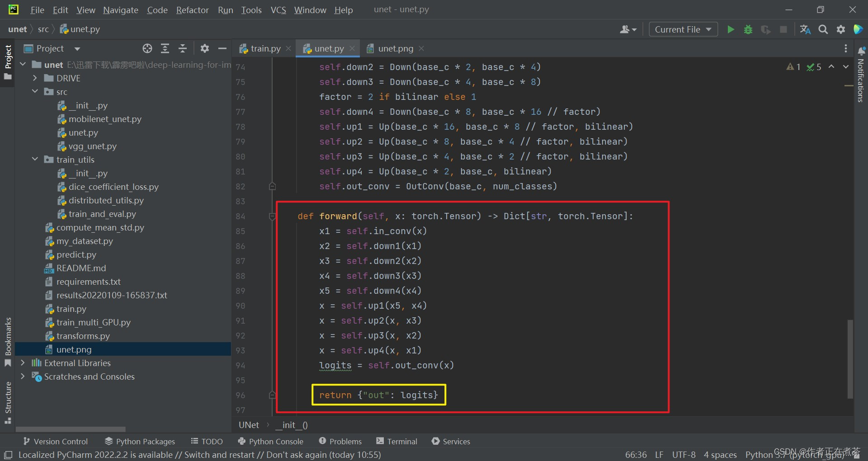Click the Debug bug icon
This screenshot has height=461, width=868.
pyautogui.click(x=748, y=29)
